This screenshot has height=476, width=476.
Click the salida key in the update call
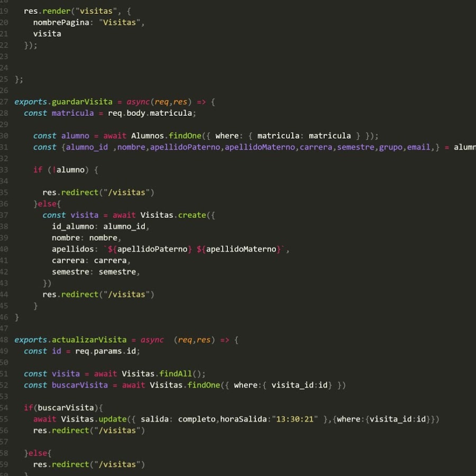pos(154,419)
